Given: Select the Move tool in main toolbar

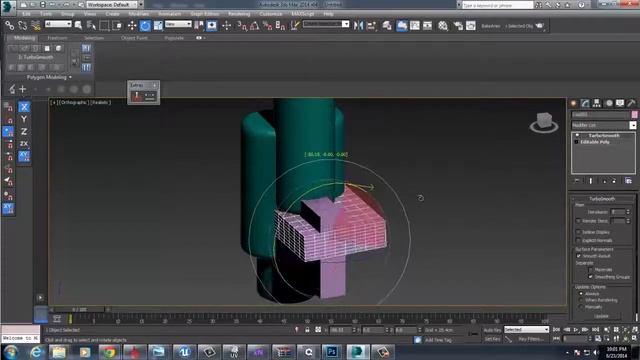Looking at the screenshot, I should coord(132,26).
